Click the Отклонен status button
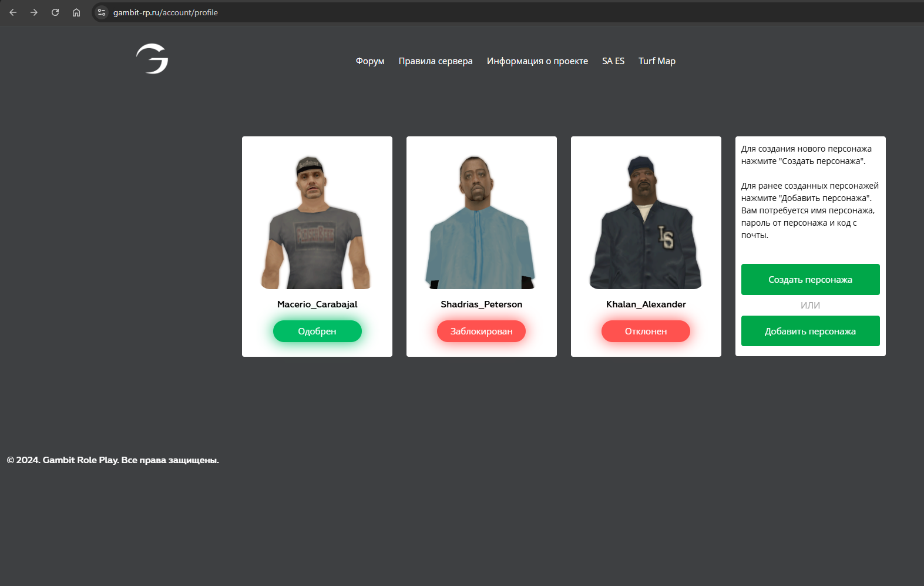 coord(646,331)
